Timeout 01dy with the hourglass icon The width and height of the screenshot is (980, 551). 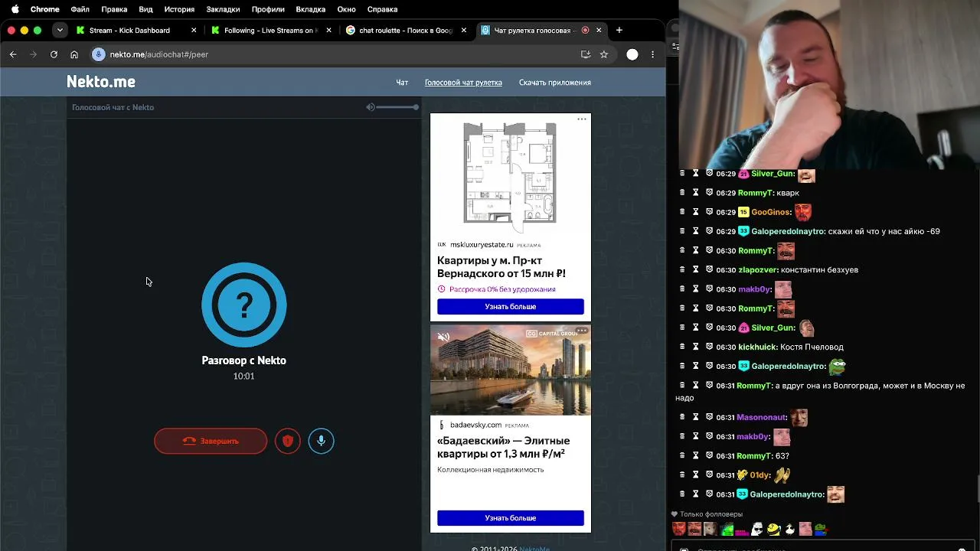[696, 475]
